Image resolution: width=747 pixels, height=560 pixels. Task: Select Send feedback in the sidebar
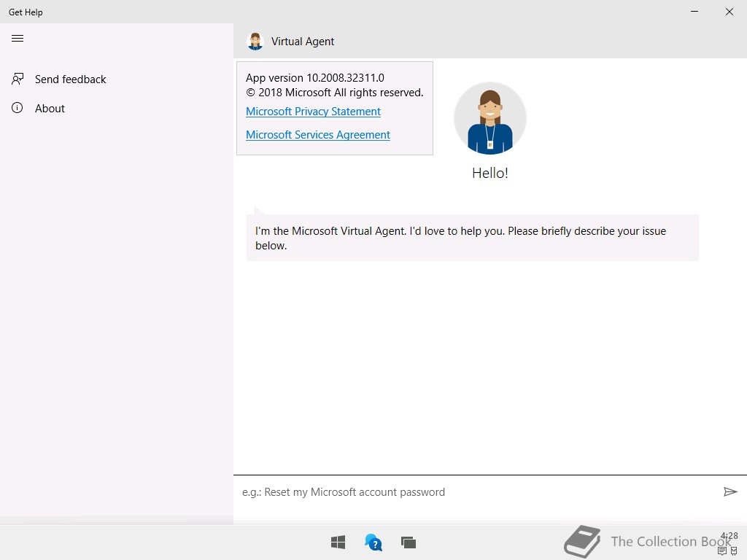117,79
